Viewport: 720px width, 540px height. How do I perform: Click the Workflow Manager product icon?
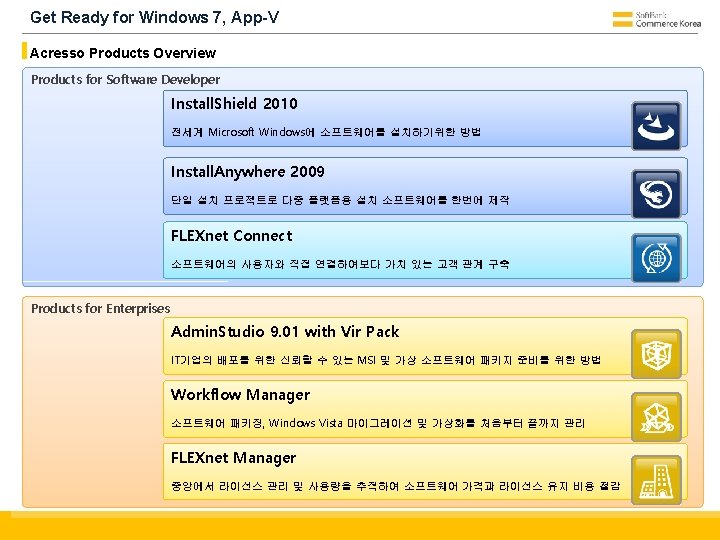click(656, 417)
